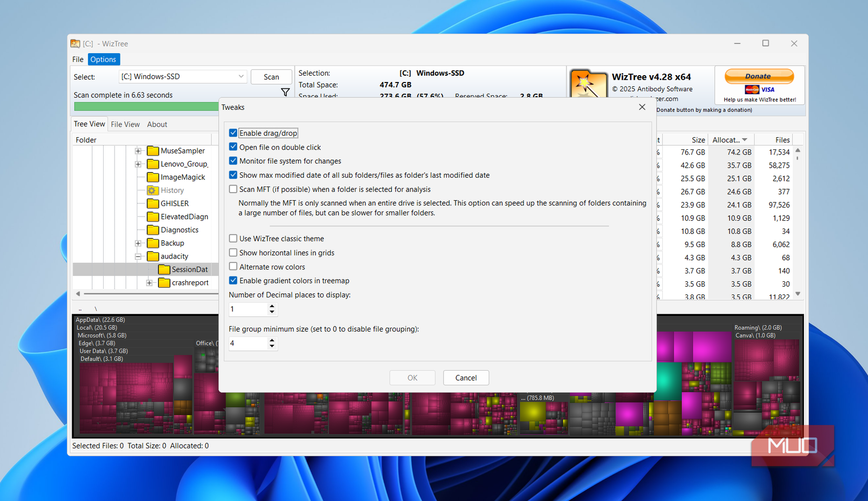Increase decimal places using the up stepper

pos(272,306)
